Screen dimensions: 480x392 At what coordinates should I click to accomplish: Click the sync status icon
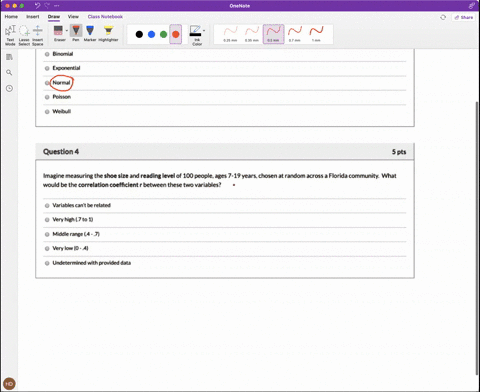tap(443, 17)
